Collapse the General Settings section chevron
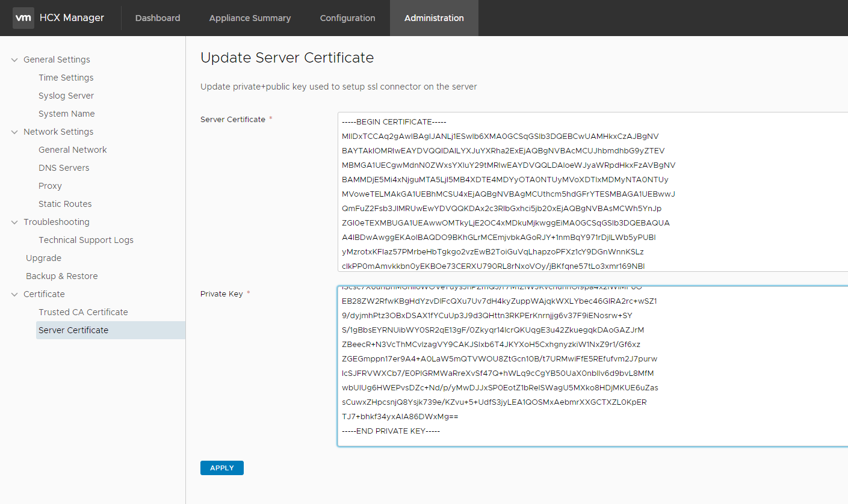Screen dimensions: 848x504 click(x=14, y=60)
